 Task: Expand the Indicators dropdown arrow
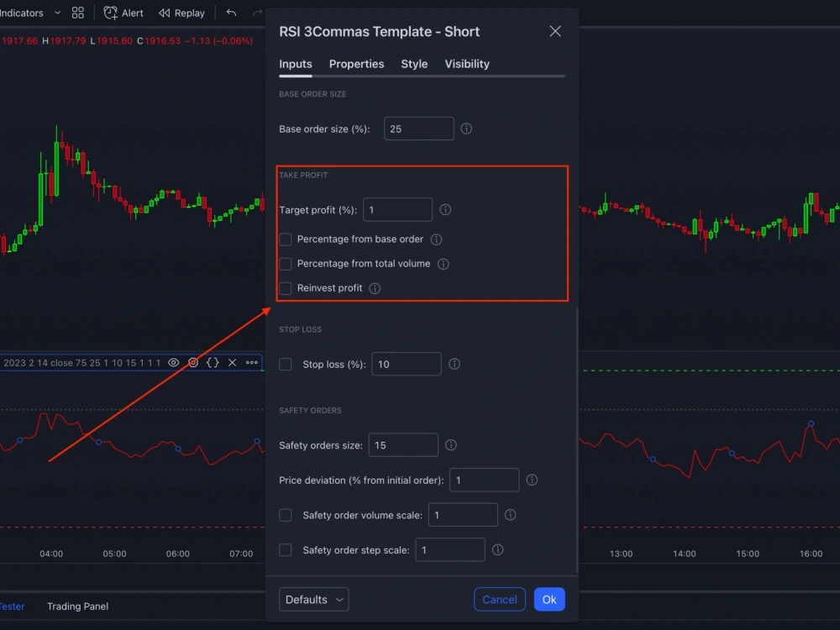(x=57, y=13)
